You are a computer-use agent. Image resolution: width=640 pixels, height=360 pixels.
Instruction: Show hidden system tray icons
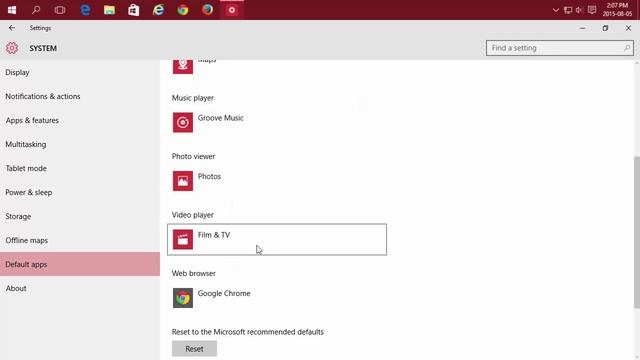tap(556, 10)
